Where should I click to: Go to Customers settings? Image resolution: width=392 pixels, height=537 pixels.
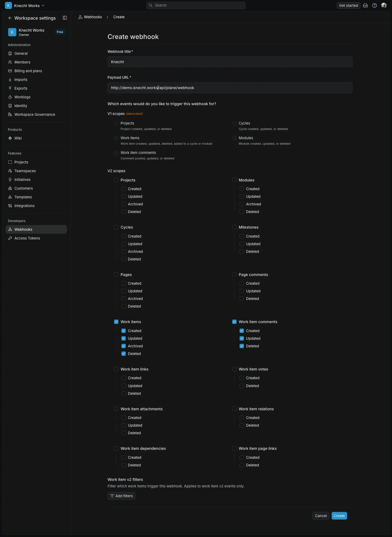(36, 188)
